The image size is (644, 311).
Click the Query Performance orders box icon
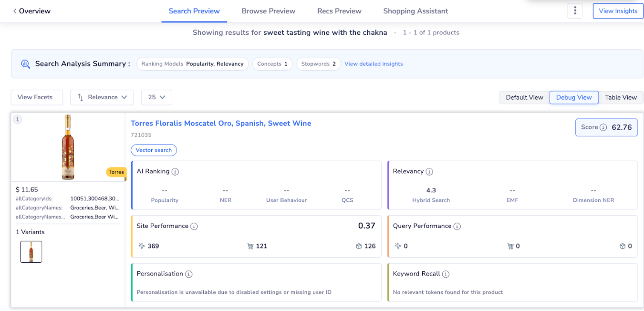(623, 246)
